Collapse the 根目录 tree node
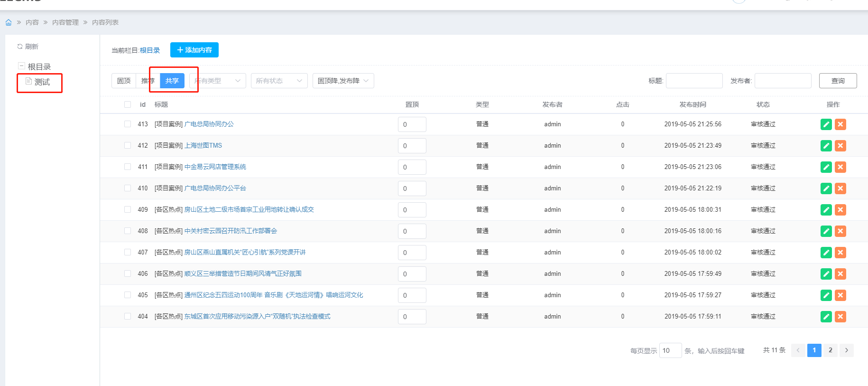868x386 pixels. [21, 66]
